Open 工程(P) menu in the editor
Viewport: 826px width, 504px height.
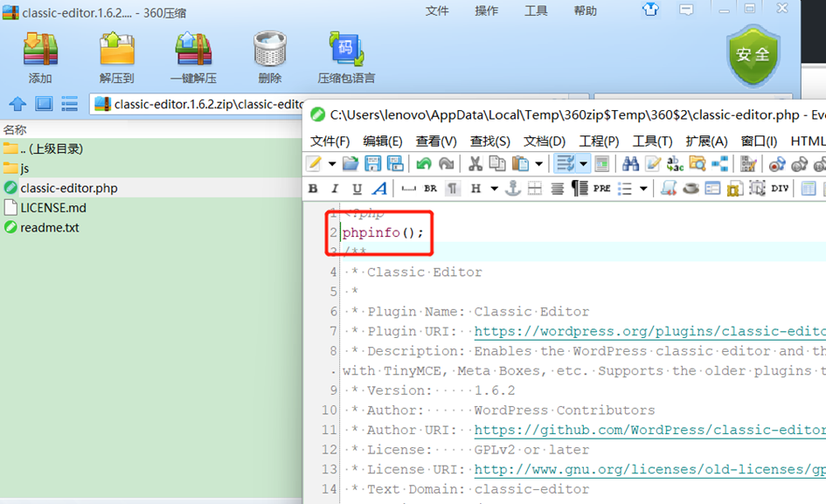pyautogui.click(x=599, y=142)
